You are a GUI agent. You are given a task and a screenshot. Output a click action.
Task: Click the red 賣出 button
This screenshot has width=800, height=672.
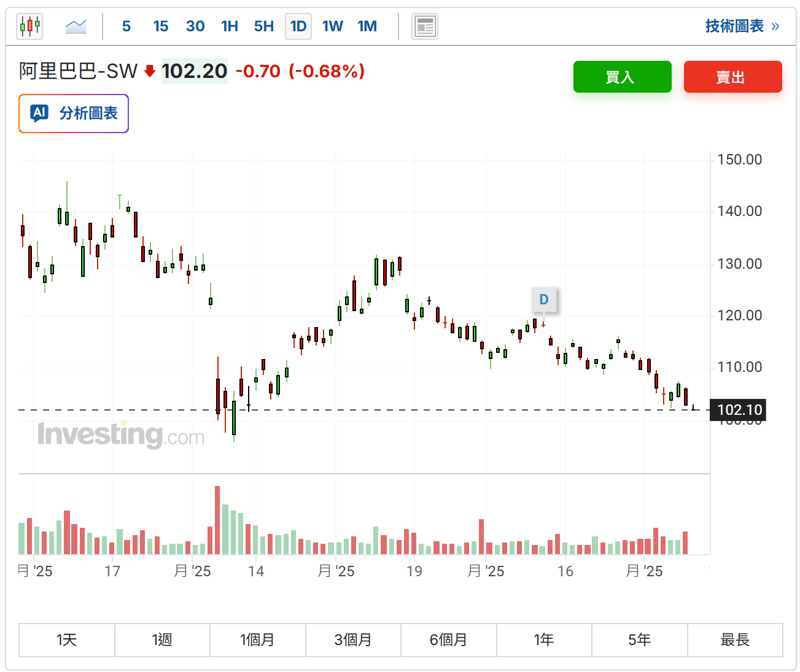tap(733, 77)
